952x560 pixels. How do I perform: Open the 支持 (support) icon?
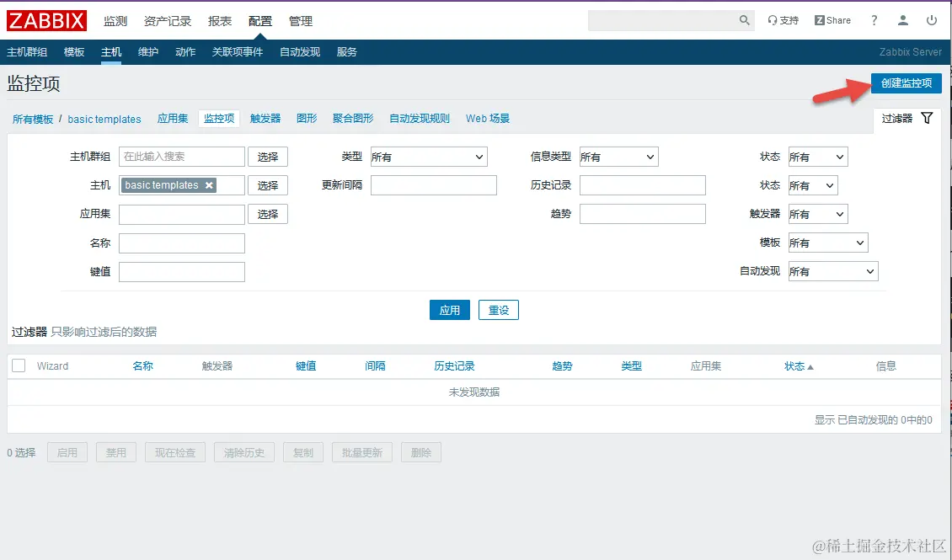(783, 19)
